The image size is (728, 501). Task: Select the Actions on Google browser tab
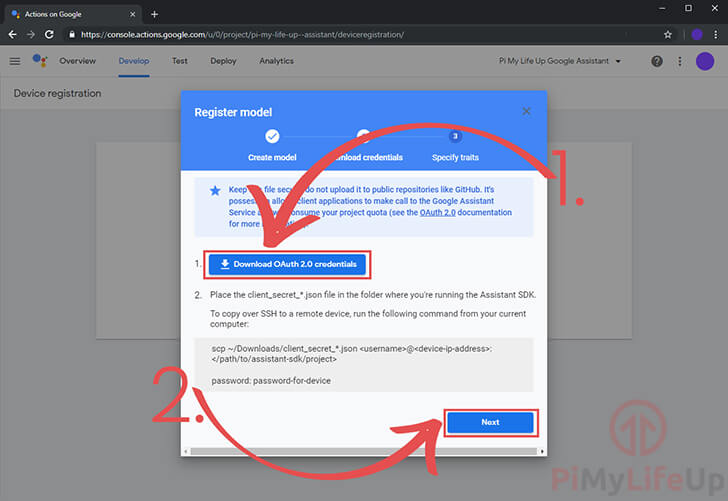tap(73, 14)
